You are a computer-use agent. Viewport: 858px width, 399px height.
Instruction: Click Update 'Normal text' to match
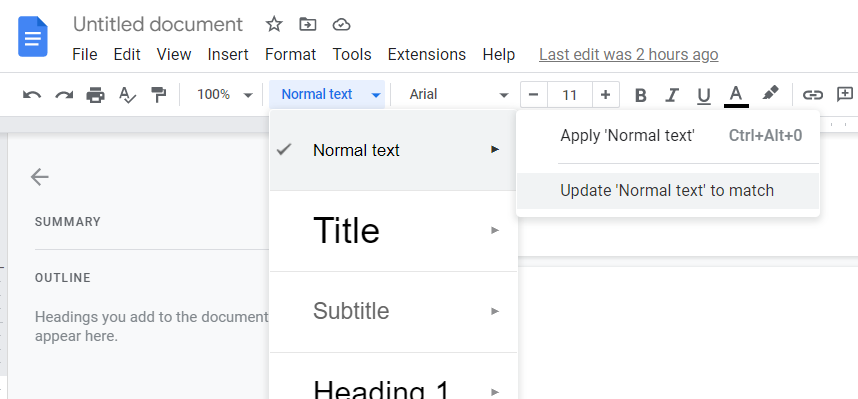pyautogui.click(x=668, y=191)
